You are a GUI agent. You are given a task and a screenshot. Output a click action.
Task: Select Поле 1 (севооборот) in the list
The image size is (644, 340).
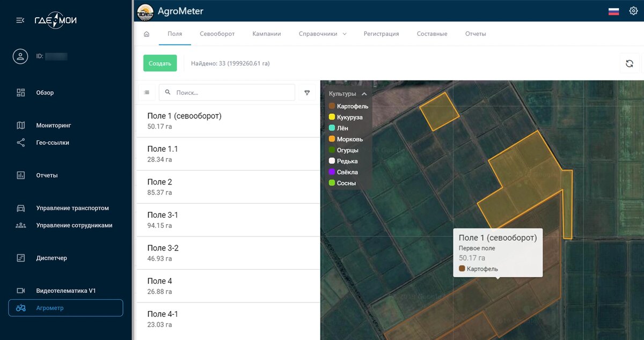[229, 121]
